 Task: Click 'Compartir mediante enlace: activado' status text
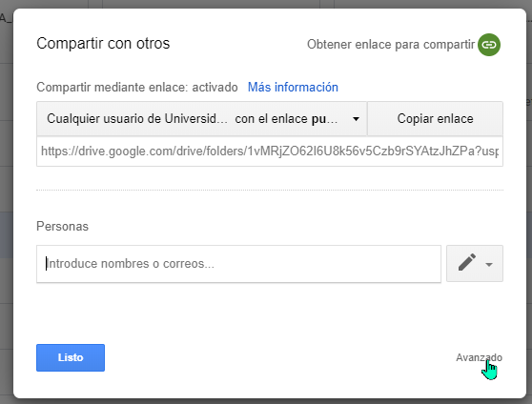(x=137, y=87)
